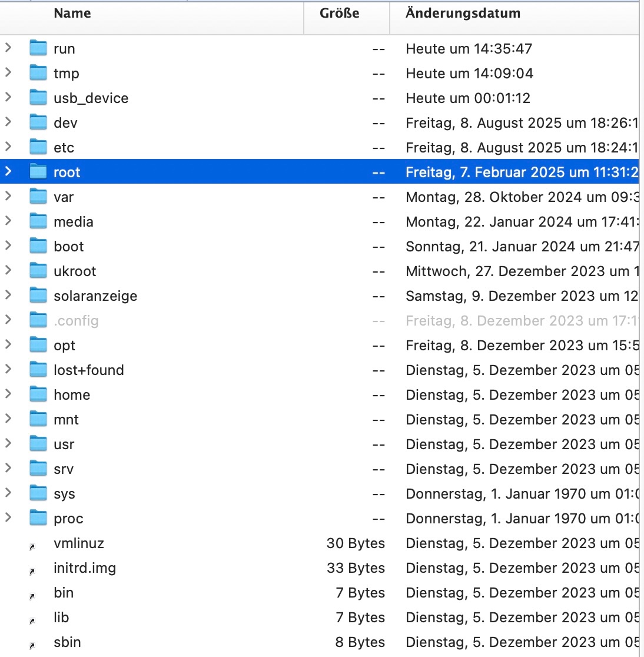Click the initrd.img alias icon
The height and width of the screenshot is (657, 644).
pyautogui.click(x=32, y=572)
